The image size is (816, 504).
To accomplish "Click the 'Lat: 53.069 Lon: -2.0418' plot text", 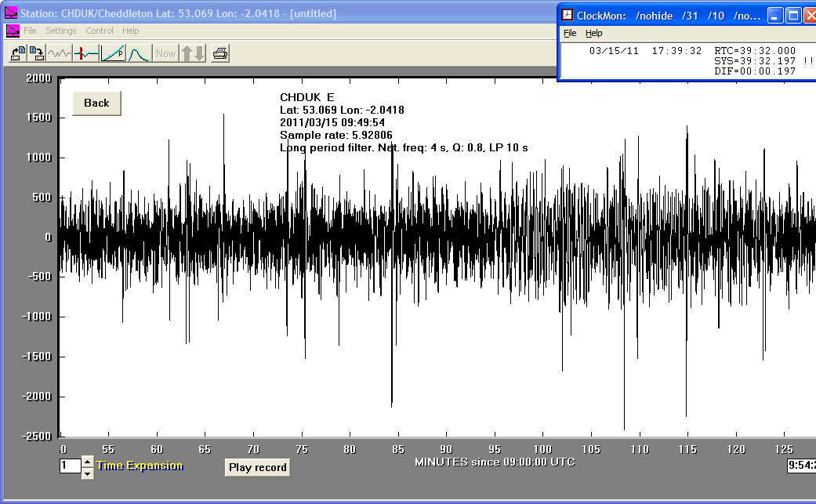I will point(342,111).
